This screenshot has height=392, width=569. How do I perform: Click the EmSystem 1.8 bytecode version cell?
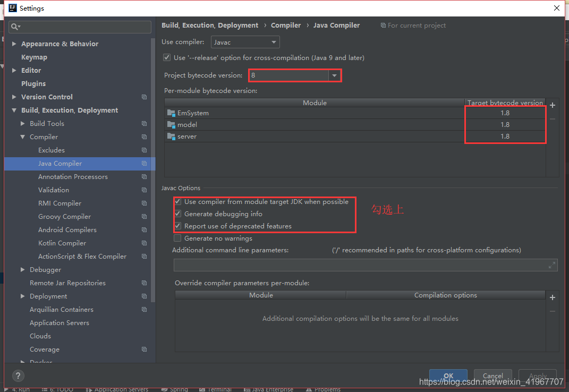coord(505,113)
